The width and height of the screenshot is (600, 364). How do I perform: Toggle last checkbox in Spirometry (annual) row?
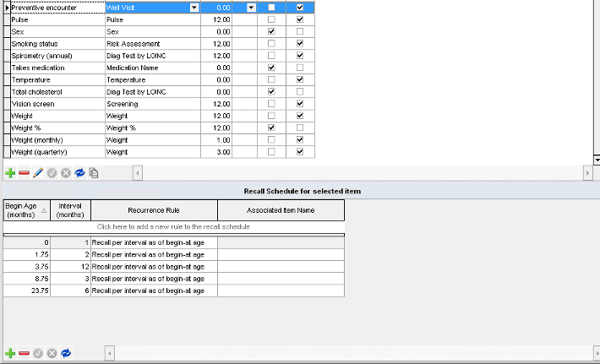pyautogui.click(x=300, y=56)
